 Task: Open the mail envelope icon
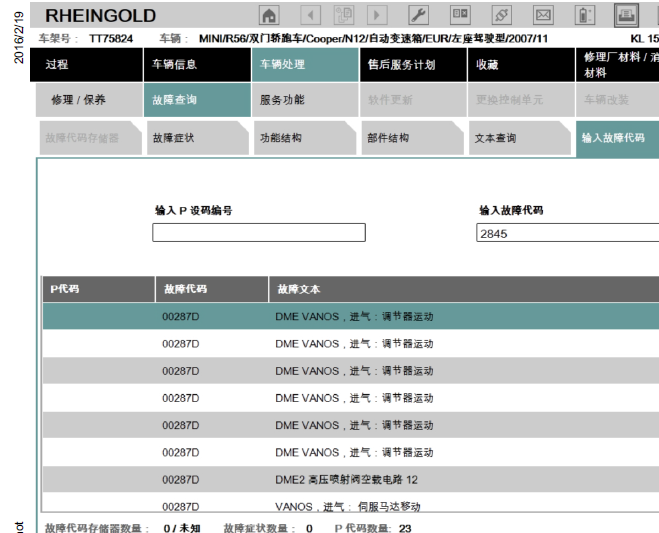(x=543, y=16)
